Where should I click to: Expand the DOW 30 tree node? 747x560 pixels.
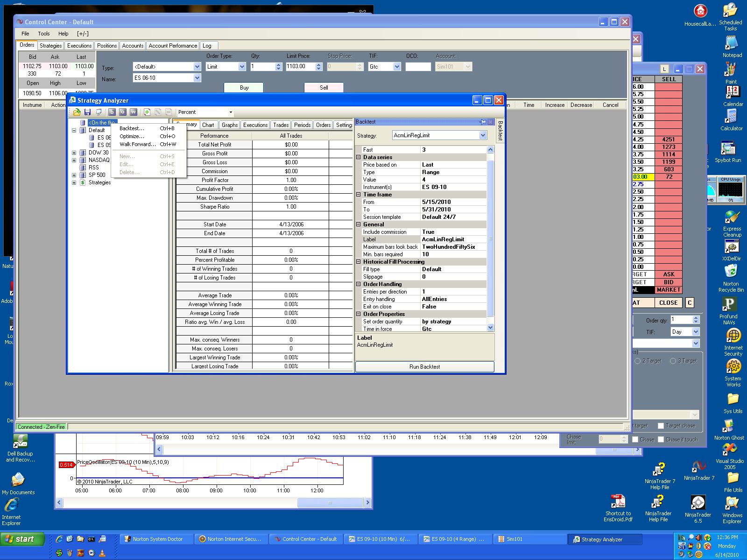(x=74, y=153)
